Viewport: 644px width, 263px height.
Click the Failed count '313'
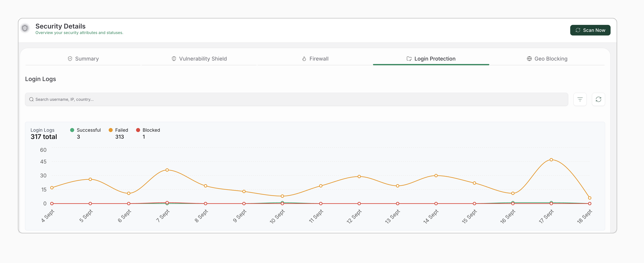tap(119, 137)
